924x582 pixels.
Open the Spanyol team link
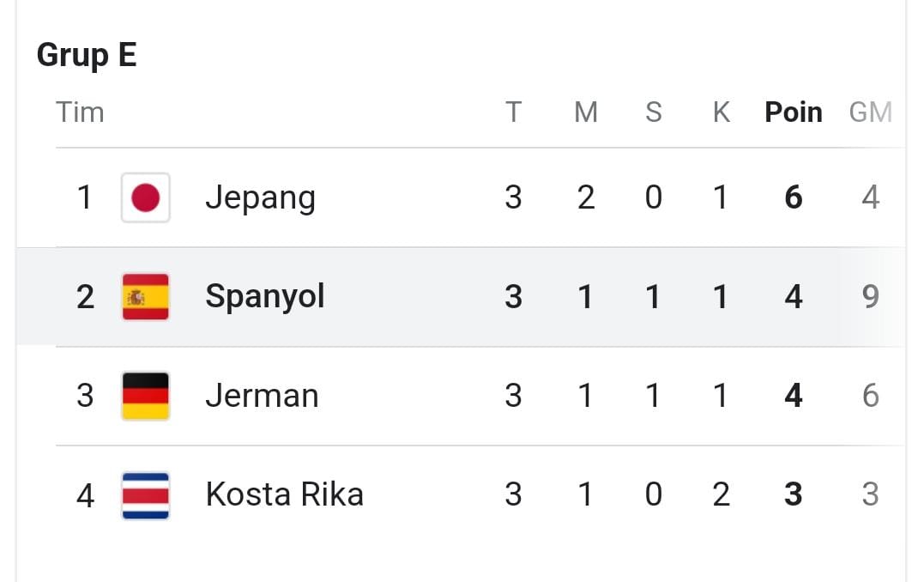click(x=264, y=296)
